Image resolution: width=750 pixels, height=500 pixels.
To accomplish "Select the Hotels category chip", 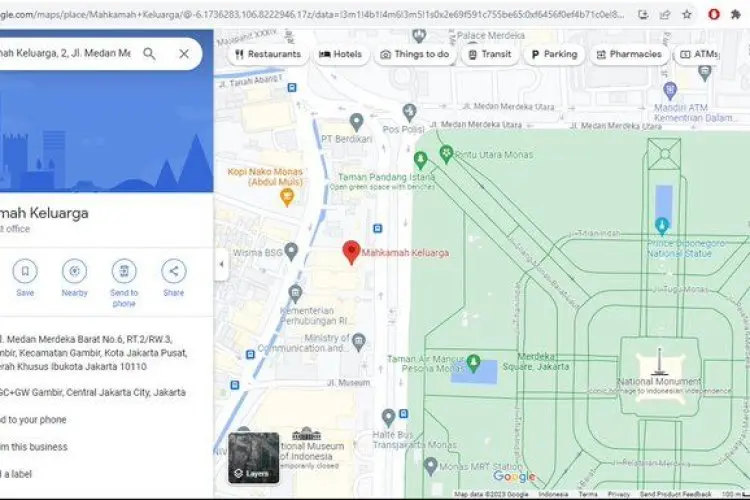I will coord(341,54).
